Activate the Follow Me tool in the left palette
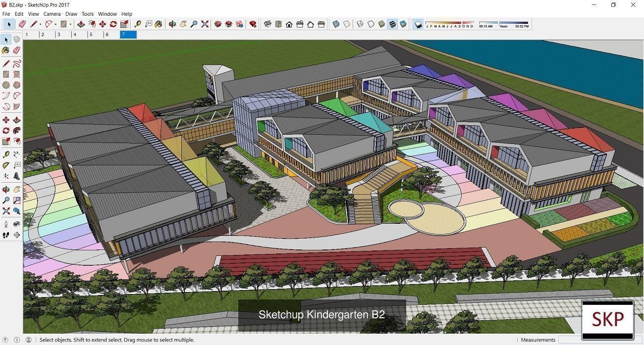Viewport: 644px width, 345px height. point(17,131)
